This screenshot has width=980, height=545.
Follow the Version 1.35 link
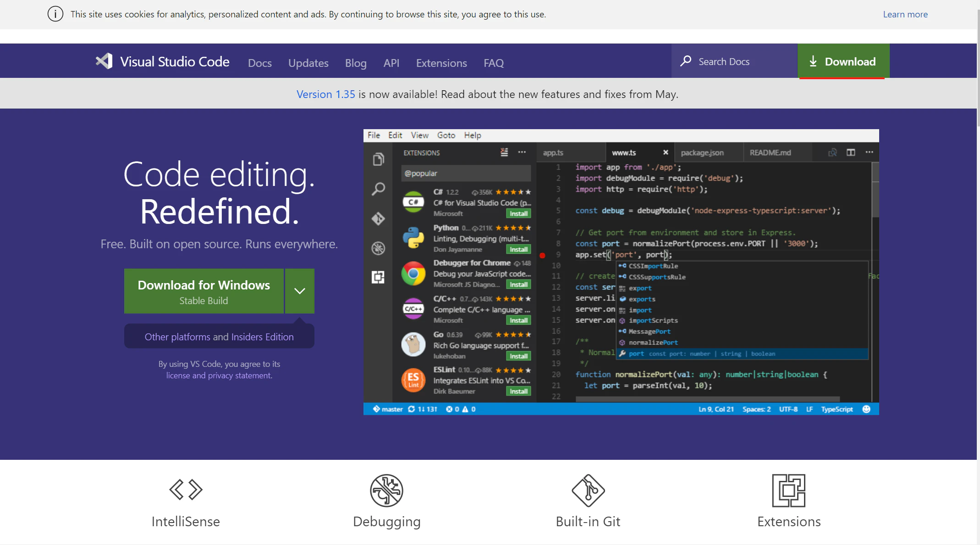(325, 94)
